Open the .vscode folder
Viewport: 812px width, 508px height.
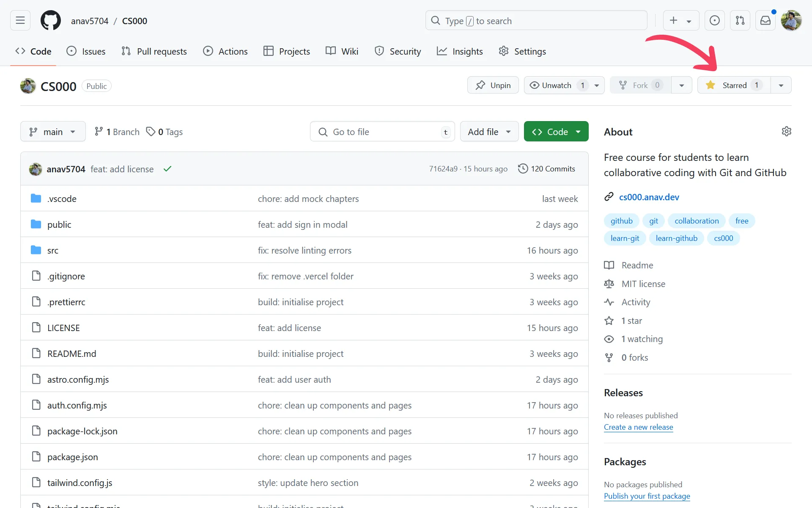coord(62,199)
